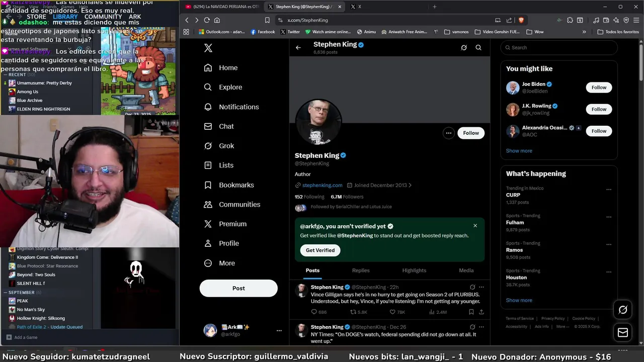Expand the Joined December 2013 chevron
This screenshot has height=362, width=644.
point(410,185)
